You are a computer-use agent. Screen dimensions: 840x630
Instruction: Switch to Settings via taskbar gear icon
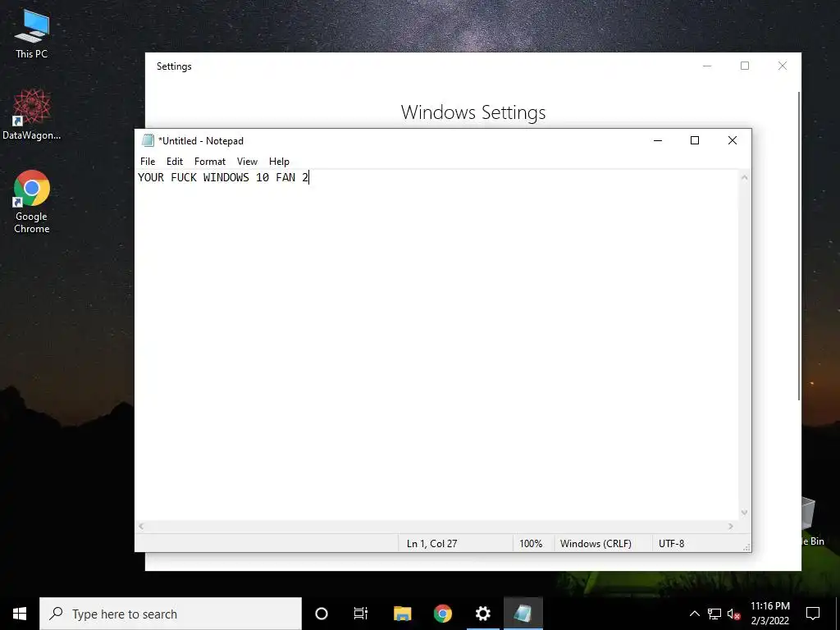482,614
